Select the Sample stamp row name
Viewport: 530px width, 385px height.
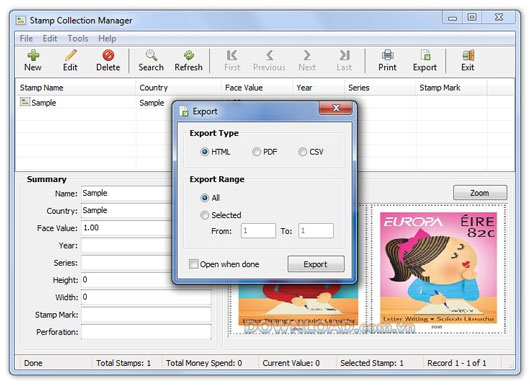coord(44,102)
